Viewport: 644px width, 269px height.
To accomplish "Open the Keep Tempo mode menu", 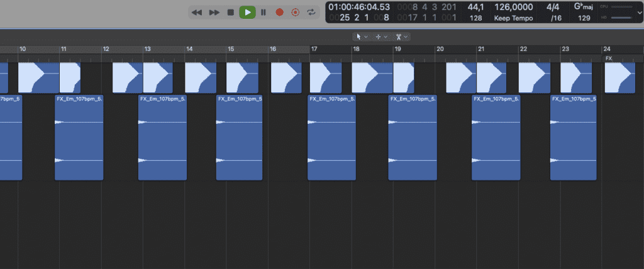I will pos(513,18).
